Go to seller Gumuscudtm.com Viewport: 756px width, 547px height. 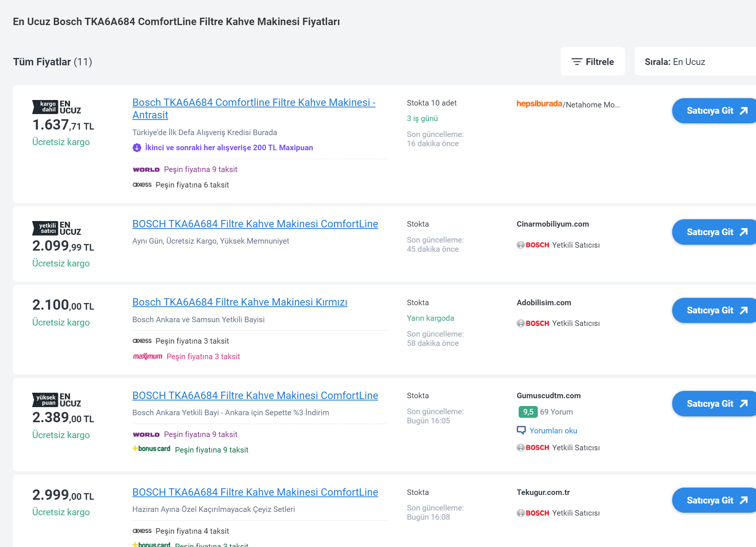[714, 404]
